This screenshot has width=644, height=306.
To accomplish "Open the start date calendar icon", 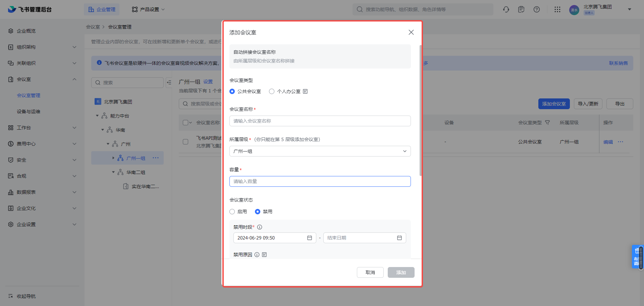I will [x=309, y=238].
